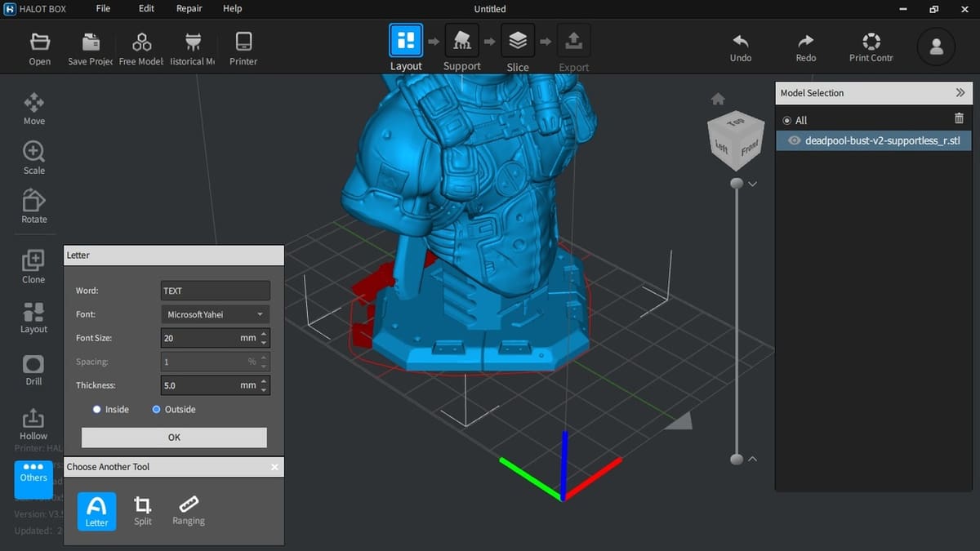
Task: Choose the Split tool
Action: [x=143, y=511]
